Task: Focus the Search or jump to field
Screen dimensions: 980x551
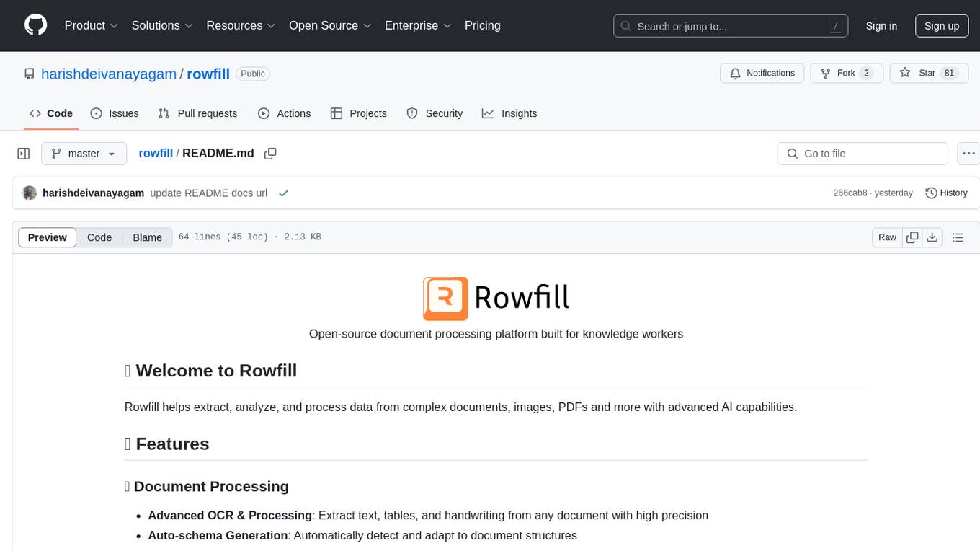Action: click(731, 26)
